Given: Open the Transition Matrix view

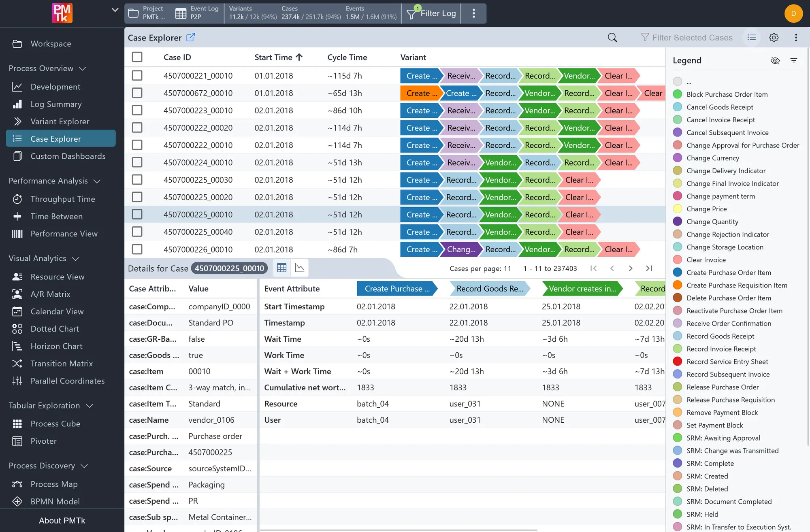Looking at the screenshot, I should [61, 364].
